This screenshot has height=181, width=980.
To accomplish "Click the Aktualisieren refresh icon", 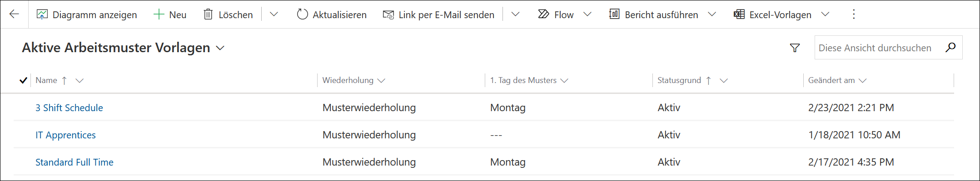I will [x=302, y=15].
